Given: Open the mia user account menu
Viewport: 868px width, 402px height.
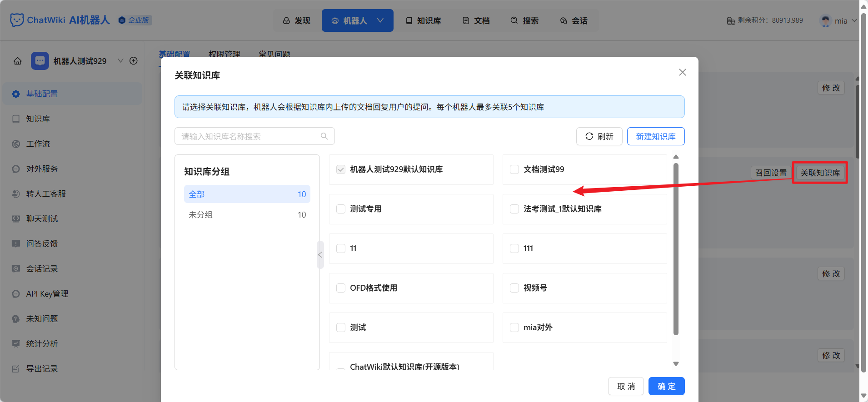Looking at the screenshot, I should click(838, 20).
